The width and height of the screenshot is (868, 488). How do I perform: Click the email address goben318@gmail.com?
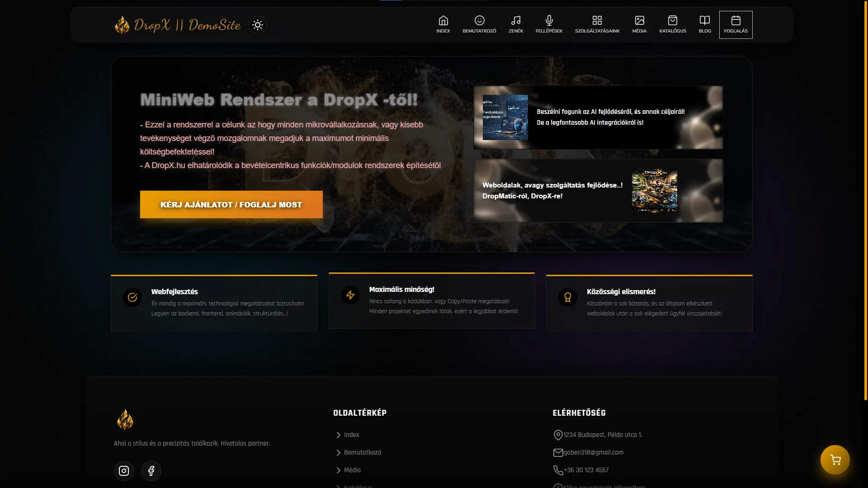[594, 452]
